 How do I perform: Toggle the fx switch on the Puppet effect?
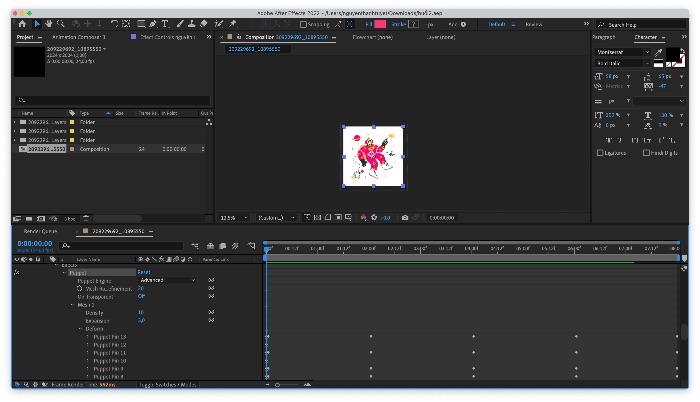[17, 272]
